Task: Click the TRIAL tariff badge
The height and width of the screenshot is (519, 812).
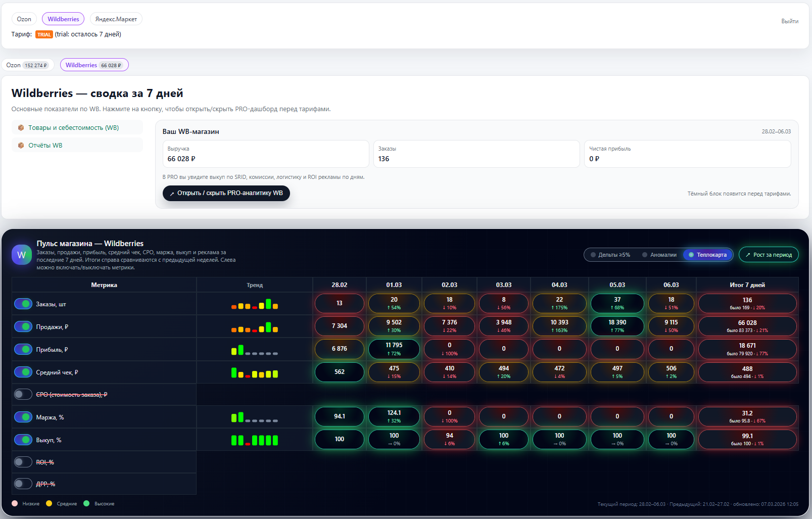Action: 44,34
